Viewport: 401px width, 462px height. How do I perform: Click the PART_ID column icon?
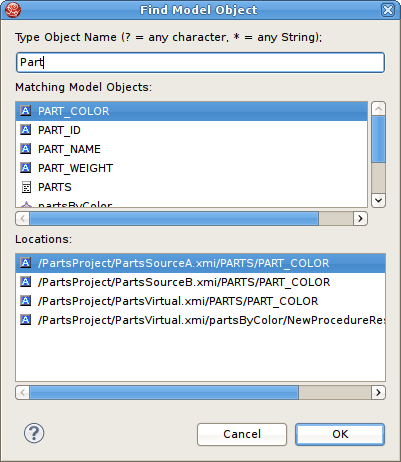point(26,130)
